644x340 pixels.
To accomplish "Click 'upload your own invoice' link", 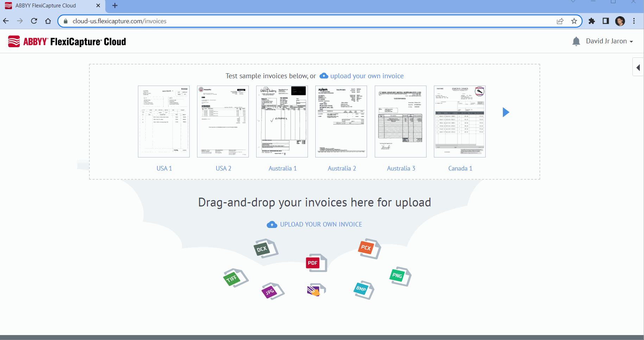I will click(x=367, y=76).
